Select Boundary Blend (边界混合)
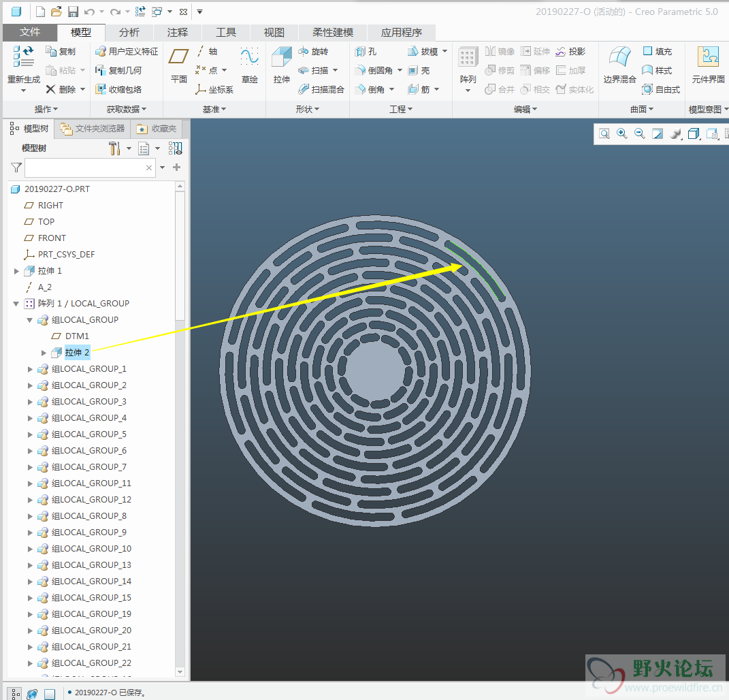The height and width of the screenshot is (700, 729). [619, 65]
